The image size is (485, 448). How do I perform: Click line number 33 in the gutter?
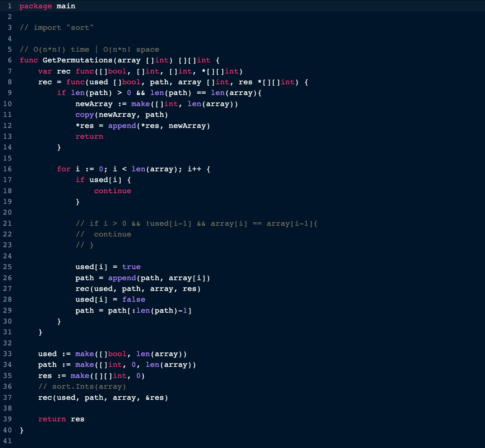coord(7,354)
